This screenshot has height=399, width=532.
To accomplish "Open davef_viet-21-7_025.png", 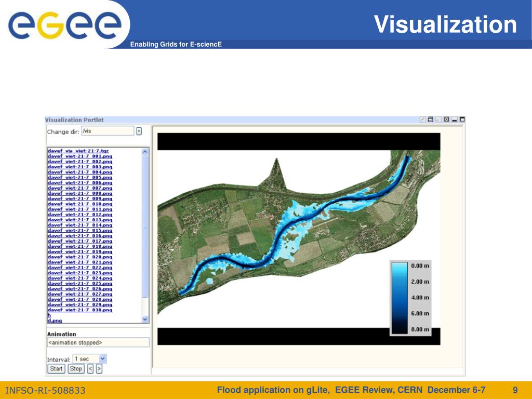I will click(x=79, y=284).
